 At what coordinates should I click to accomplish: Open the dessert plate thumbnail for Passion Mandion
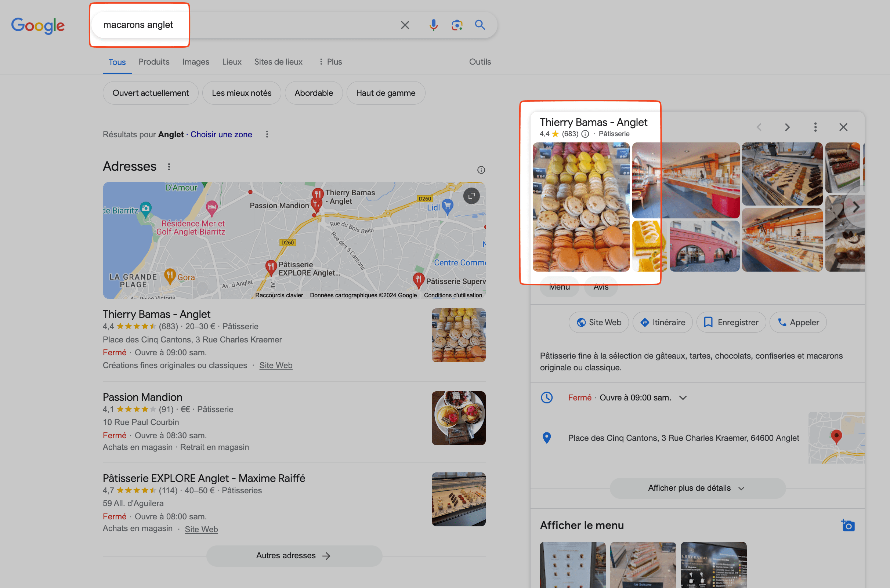[x=458, y=418]
